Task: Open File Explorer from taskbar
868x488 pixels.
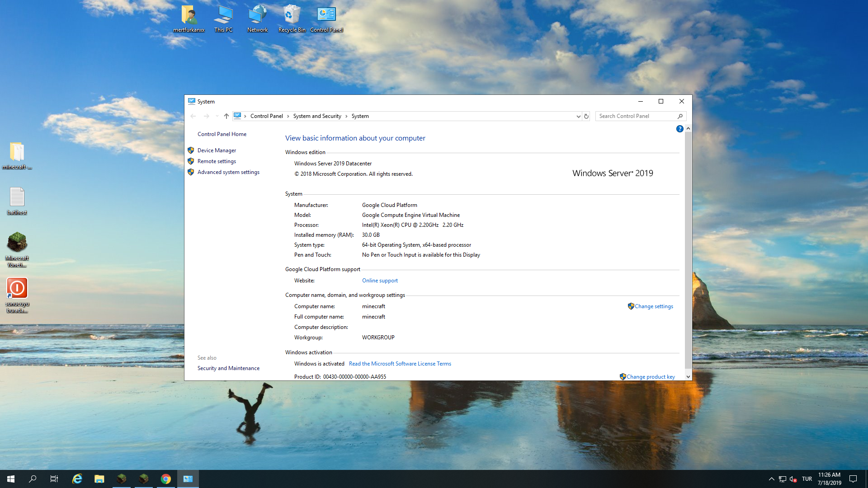Action: pyautogui.click(x=99, y=479)
